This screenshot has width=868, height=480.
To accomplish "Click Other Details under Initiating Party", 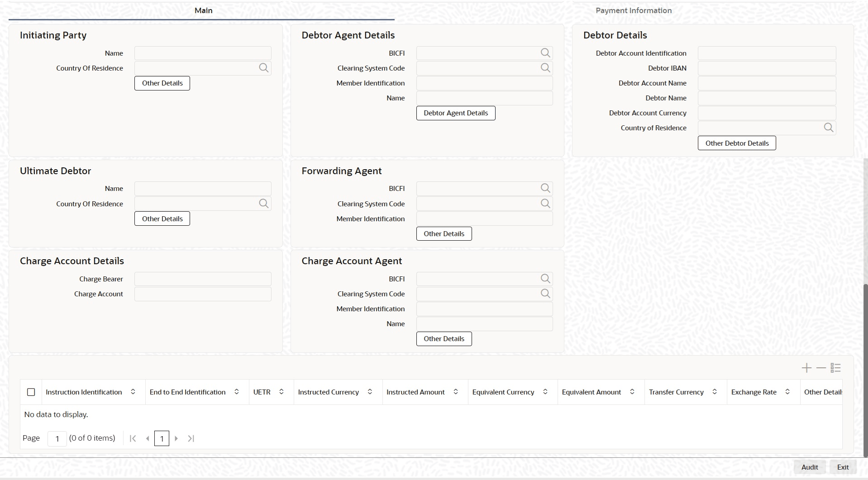I will coord(162,83).
